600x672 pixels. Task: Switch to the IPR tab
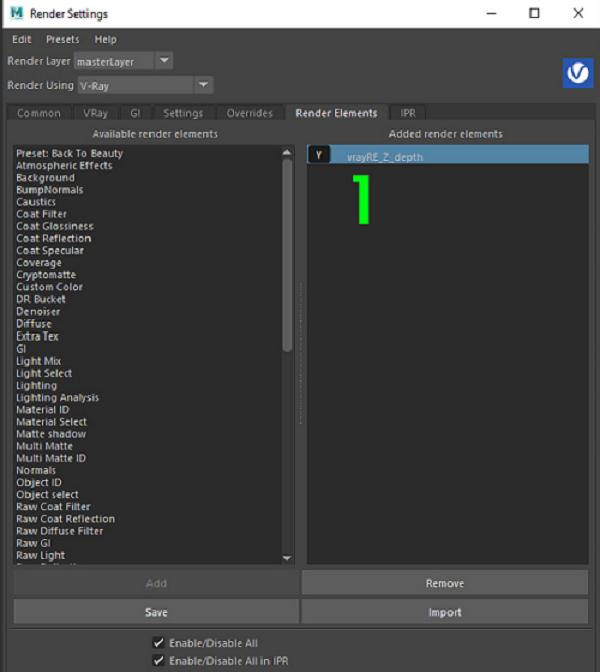click(408, 113)
